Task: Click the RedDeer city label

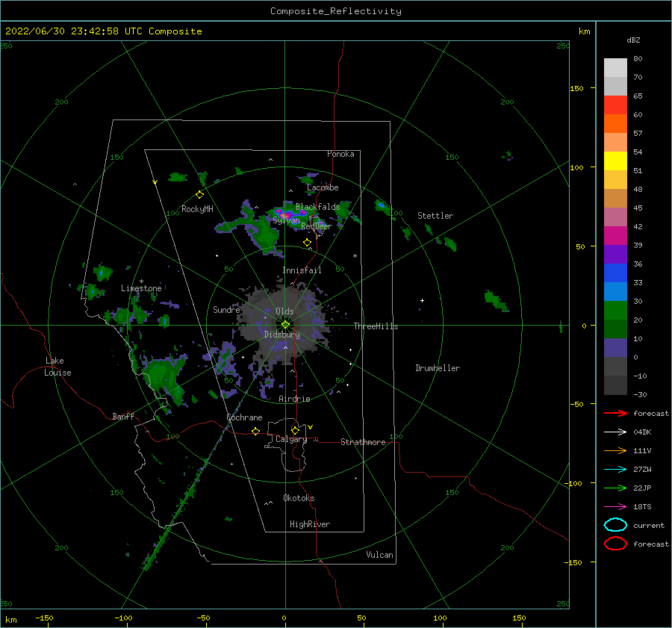Action: 317,226
